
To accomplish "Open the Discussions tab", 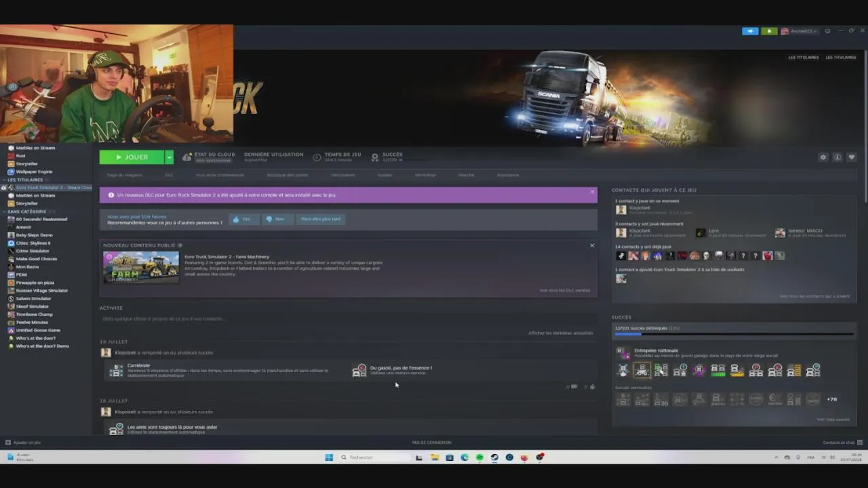I will (343, 175).
